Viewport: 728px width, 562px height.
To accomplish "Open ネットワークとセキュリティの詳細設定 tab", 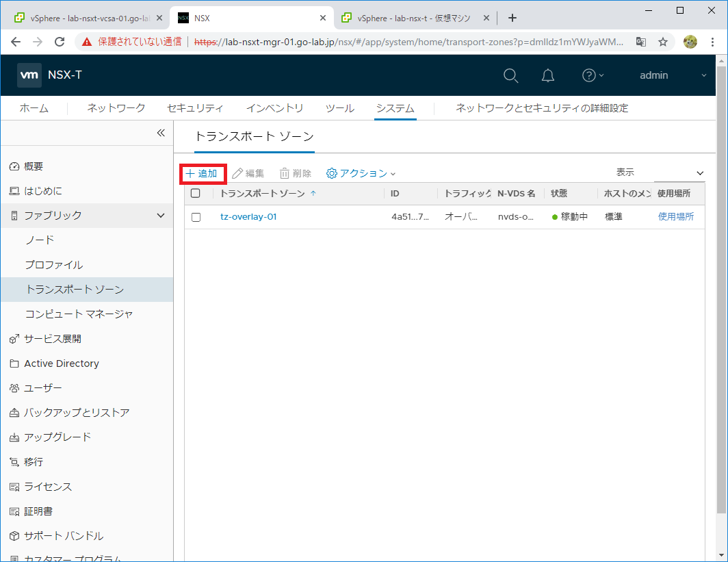I will point(542,108).
